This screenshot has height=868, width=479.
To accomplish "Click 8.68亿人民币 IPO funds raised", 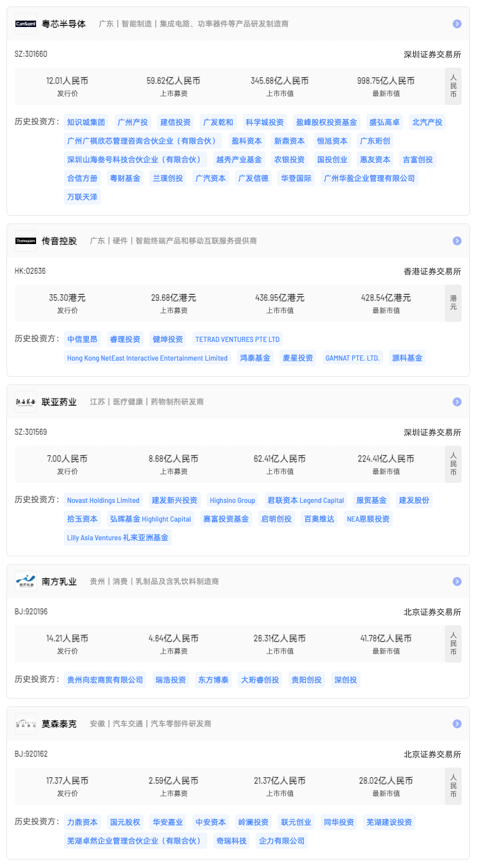I will tap(174, 459).
